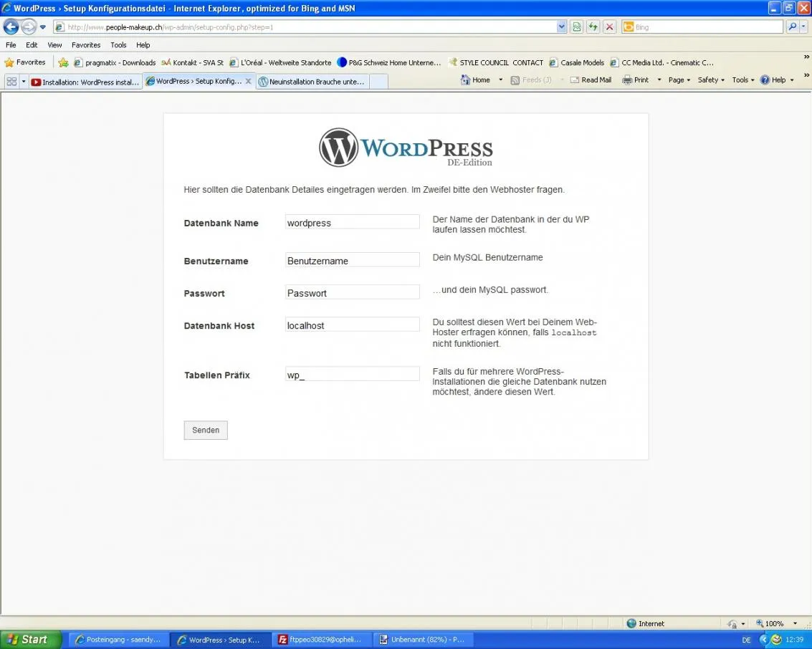Click the Read Mail toolbar button
812x649 pixels.
(x=591, y=80)
